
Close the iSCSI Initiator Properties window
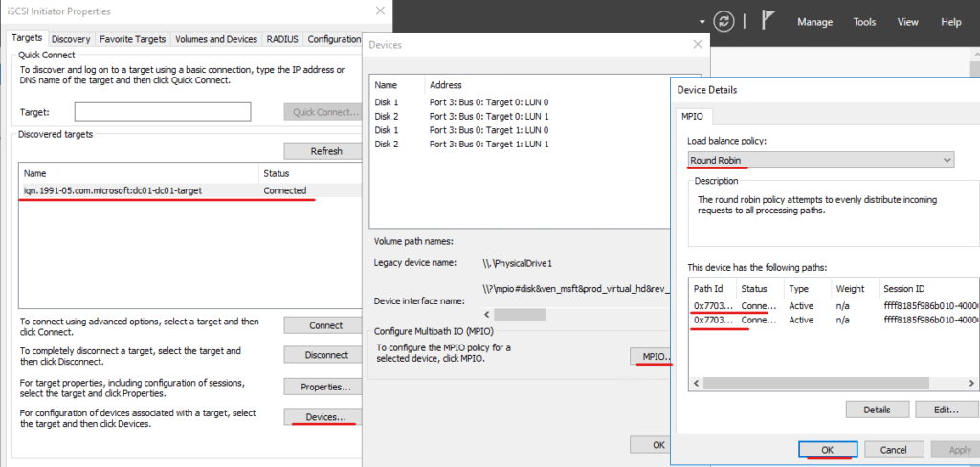pyautogui.click(x=380, y=11)
